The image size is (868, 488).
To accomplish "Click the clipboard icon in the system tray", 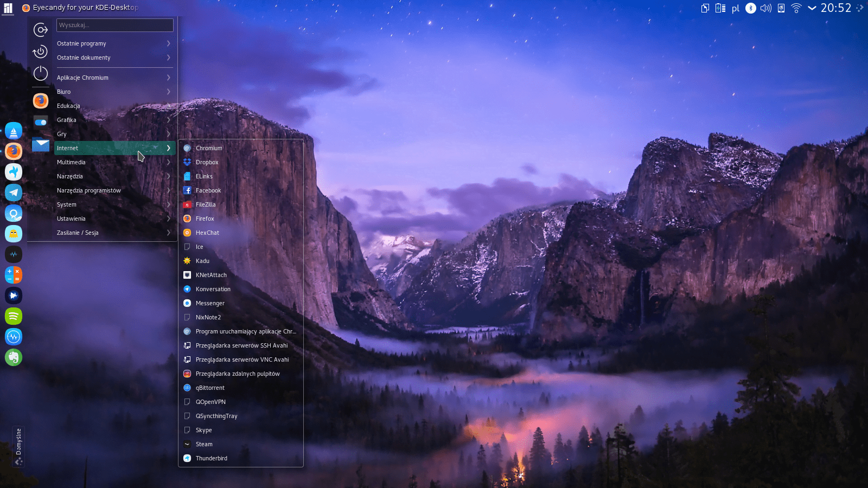I will pos(704,8).
